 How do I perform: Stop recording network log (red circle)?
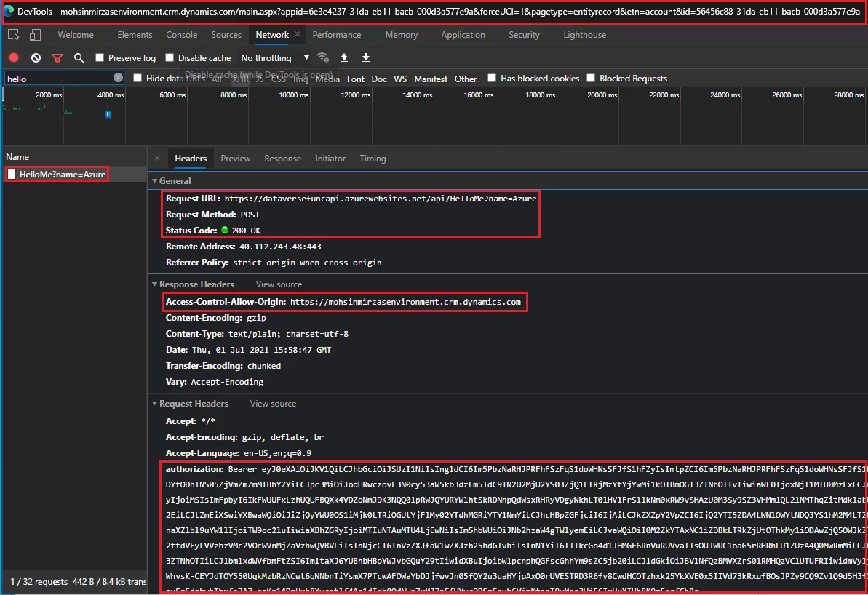pyautogui.click(x=14, y=57)
